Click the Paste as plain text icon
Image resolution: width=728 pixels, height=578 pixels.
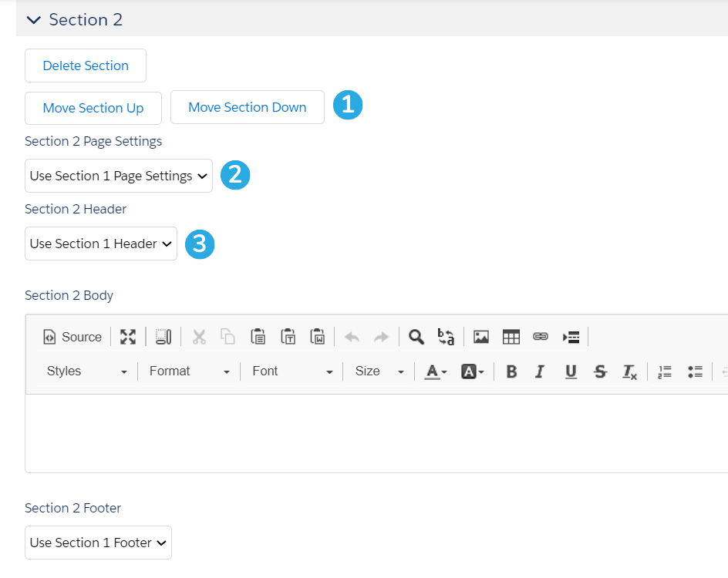point(288,337)
